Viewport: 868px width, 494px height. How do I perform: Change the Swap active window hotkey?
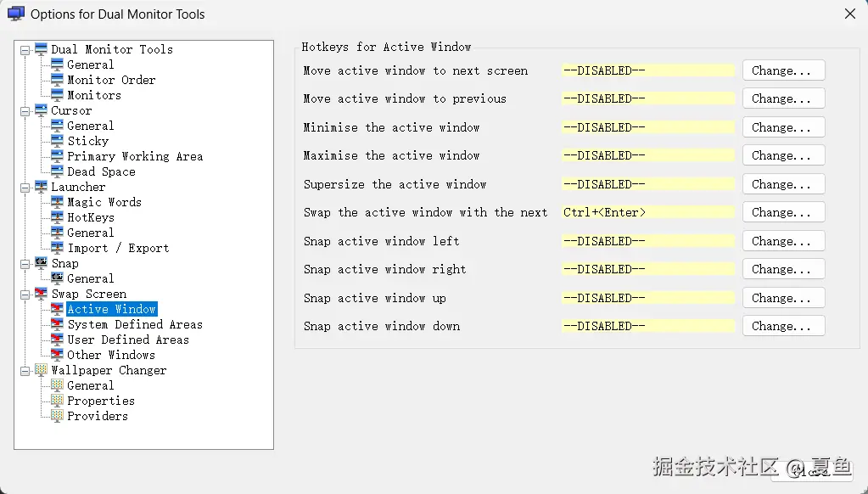(783, 212)
